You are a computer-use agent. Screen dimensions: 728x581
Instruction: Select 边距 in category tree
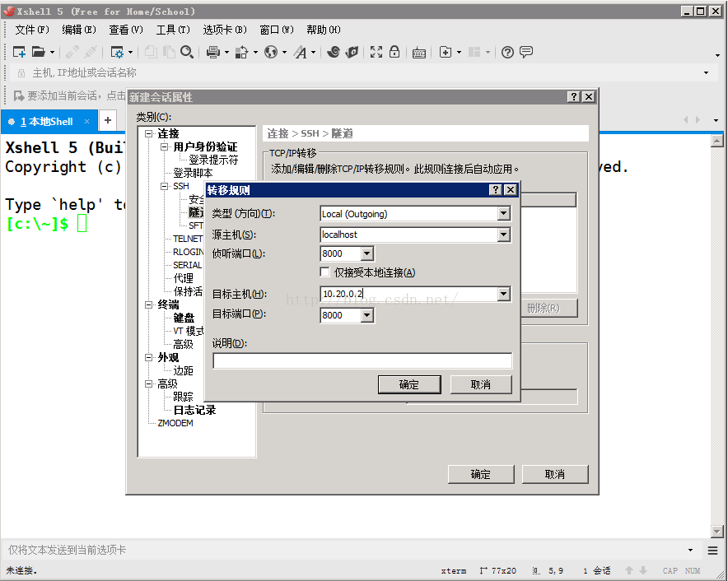pyautogui.click(x=183, y=370)
